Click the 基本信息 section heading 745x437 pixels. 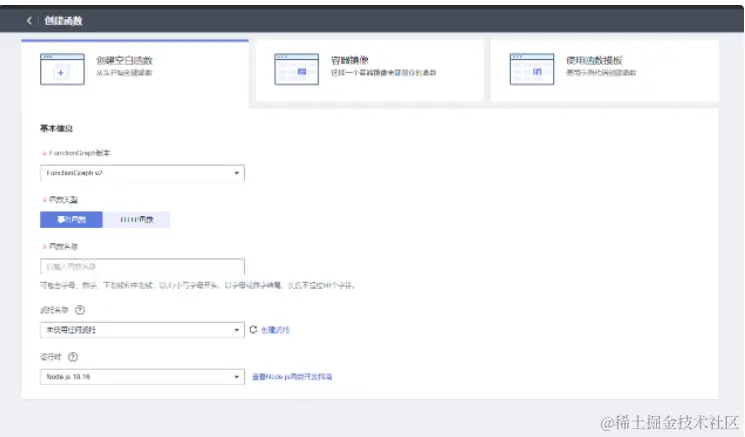click(x=56, y=128)
